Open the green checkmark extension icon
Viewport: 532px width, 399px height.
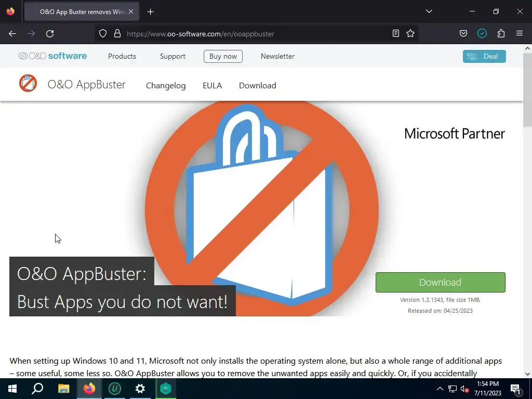(482, 33)
